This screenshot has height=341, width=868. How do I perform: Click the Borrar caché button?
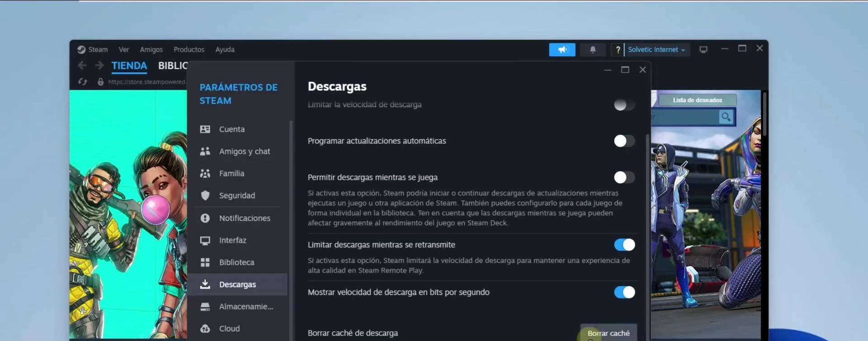pos(609,333)
